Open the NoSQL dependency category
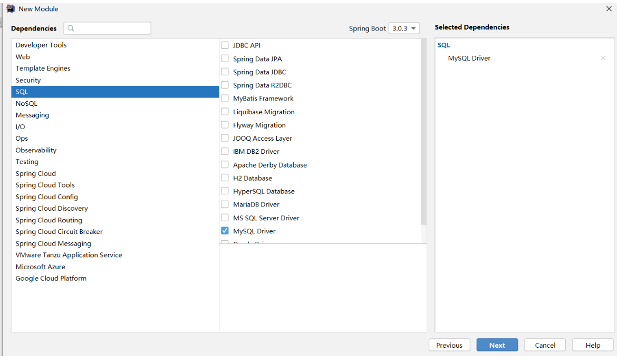 click(26, 104)
